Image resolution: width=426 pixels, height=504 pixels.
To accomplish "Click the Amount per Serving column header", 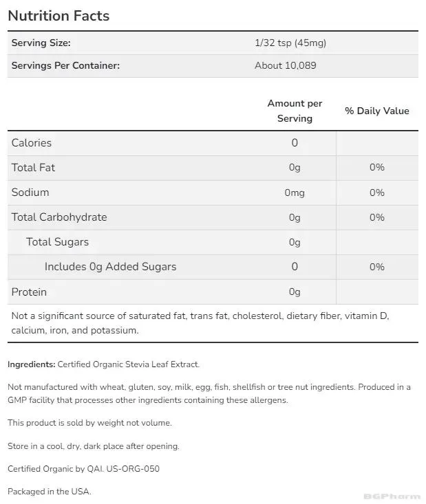I will pos(295,111).
